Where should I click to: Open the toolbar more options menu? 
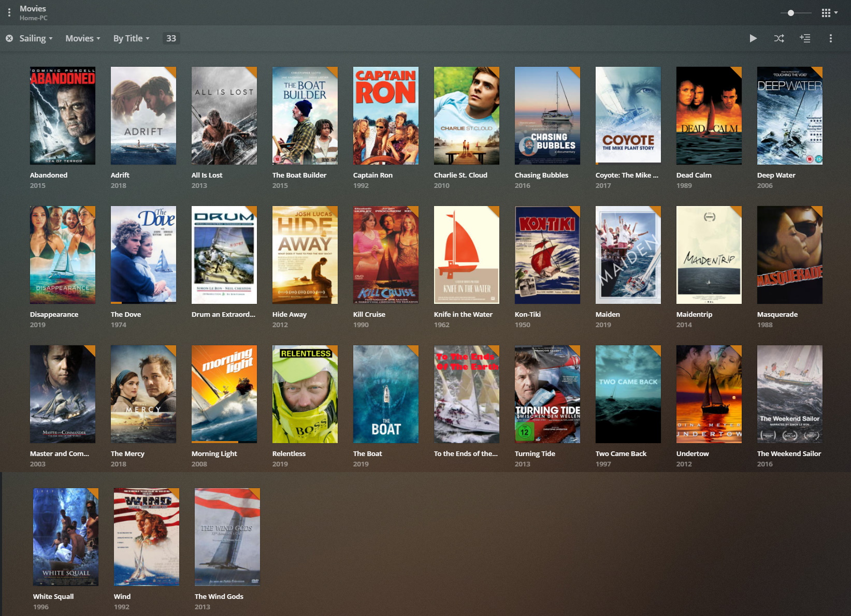click(831, 38)
